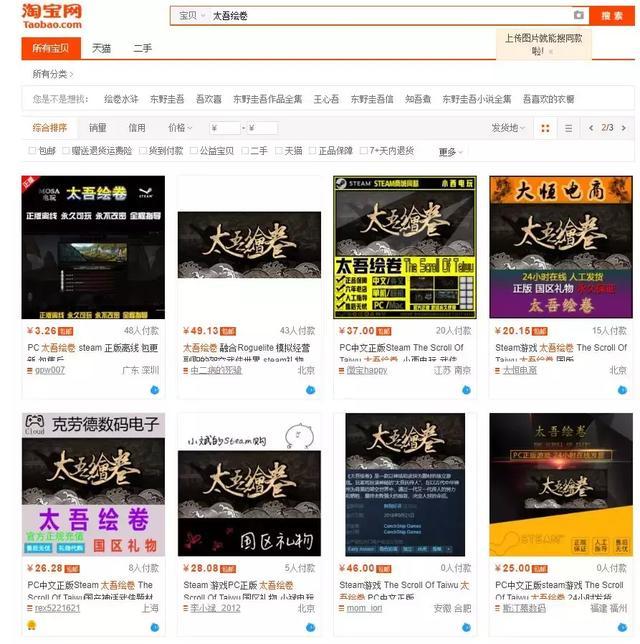This screenshot has height=644, width=640.
Task: Switch to list view icon
Action: pyautogui.click(x=569, y=128)
